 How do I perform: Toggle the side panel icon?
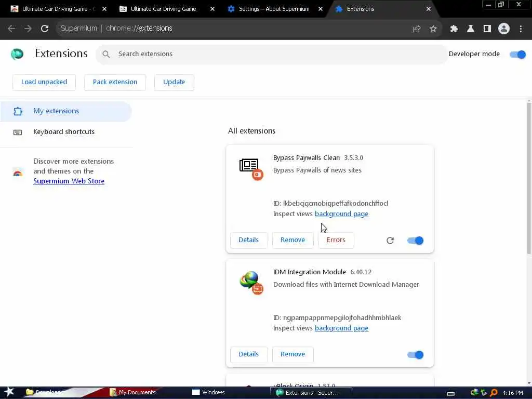487,29
